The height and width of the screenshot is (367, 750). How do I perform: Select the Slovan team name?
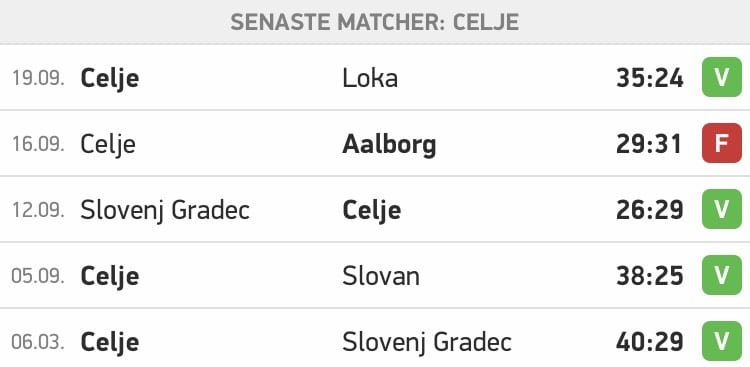click(x=381, y=277)
